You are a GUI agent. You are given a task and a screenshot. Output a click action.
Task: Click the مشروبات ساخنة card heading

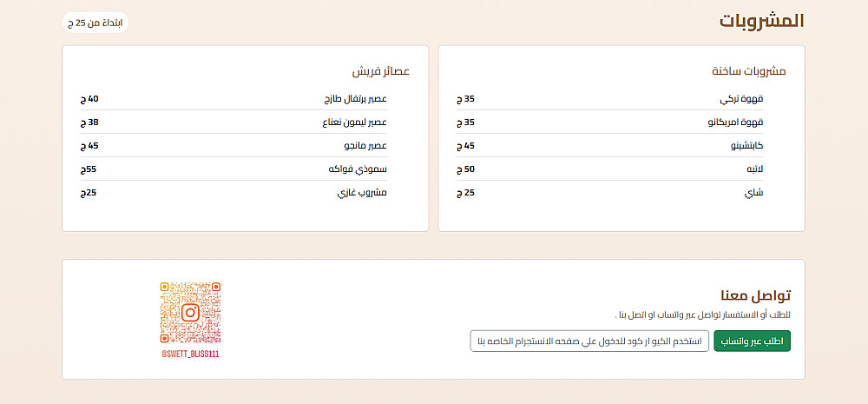(747, 70)
